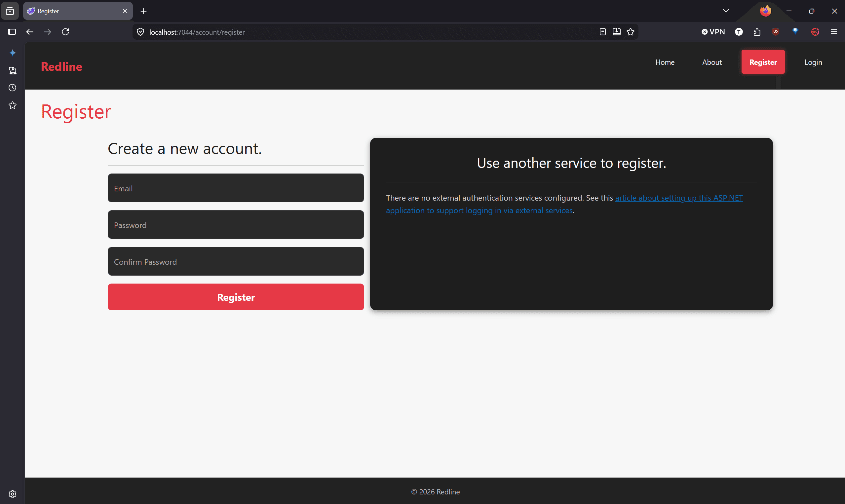Submit the red Register form button
The height and width of the screenshot is (504, 845).
[236, 297]
